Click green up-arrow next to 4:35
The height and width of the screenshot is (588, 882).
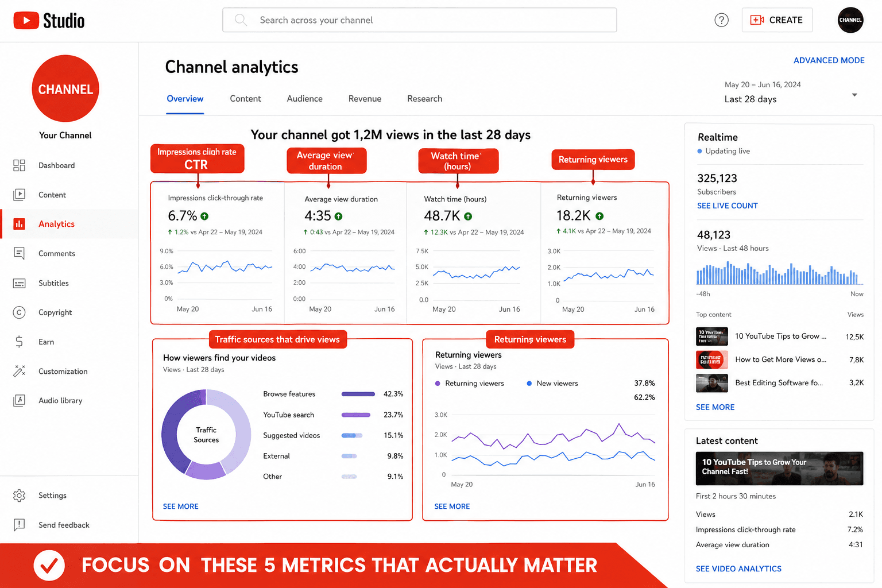point(338,216)
